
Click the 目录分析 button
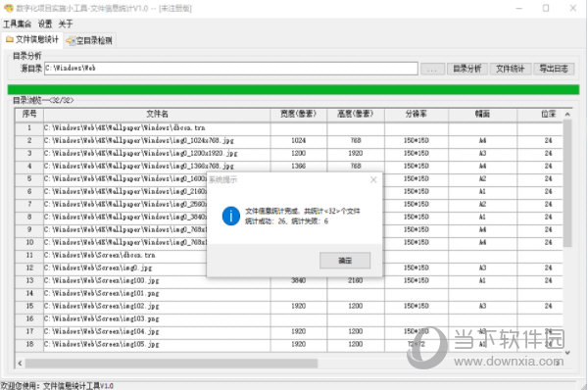[x=467, y=69]
